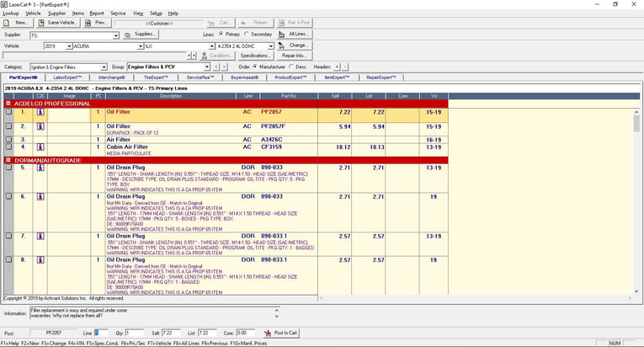
Task: Open the Report menu
Action: [x=97, y=13]
